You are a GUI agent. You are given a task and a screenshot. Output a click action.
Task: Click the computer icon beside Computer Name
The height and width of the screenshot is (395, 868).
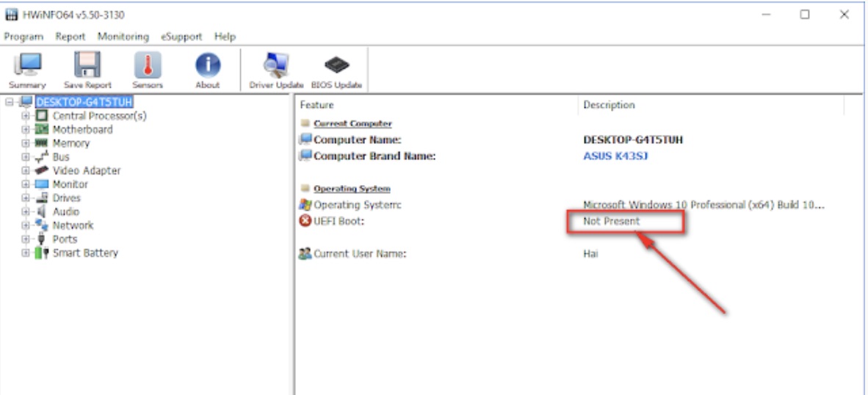pyautogui.click(x=305, y=139)
